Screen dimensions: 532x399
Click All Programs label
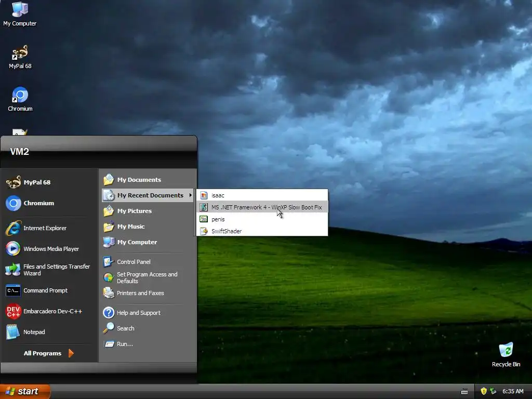tap(43, 353)
